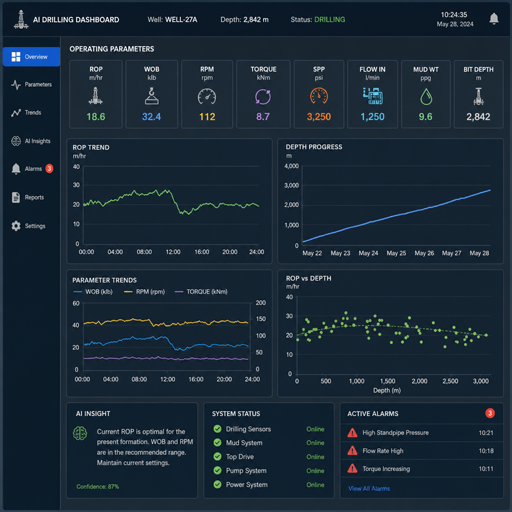
Task: Open the Overview sidebar tab
Action: click(31, 57)
